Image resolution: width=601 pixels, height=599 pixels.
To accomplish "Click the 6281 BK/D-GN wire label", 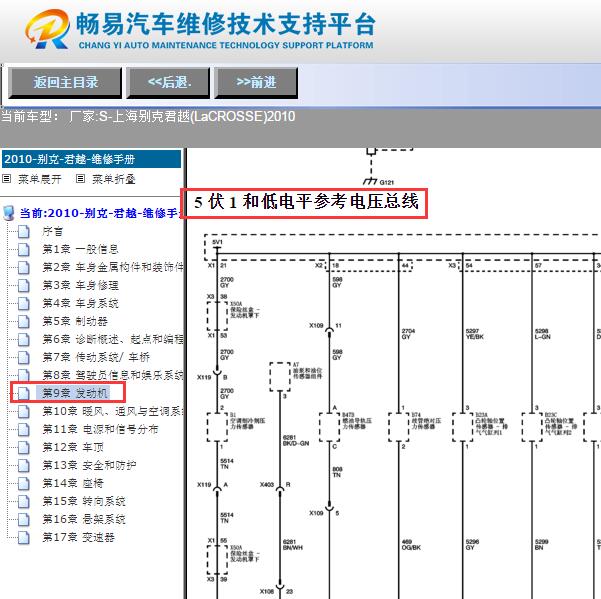I will click(x=296, y=440).
